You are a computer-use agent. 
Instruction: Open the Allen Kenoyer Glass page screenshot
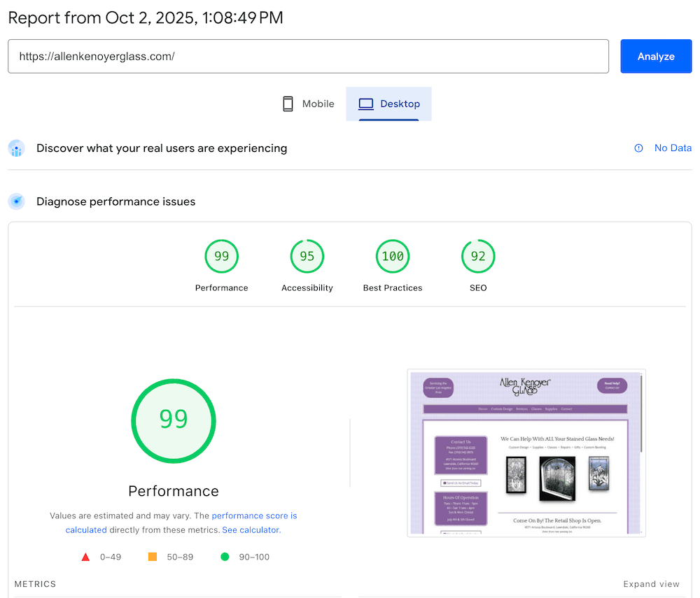click(526, 453)
